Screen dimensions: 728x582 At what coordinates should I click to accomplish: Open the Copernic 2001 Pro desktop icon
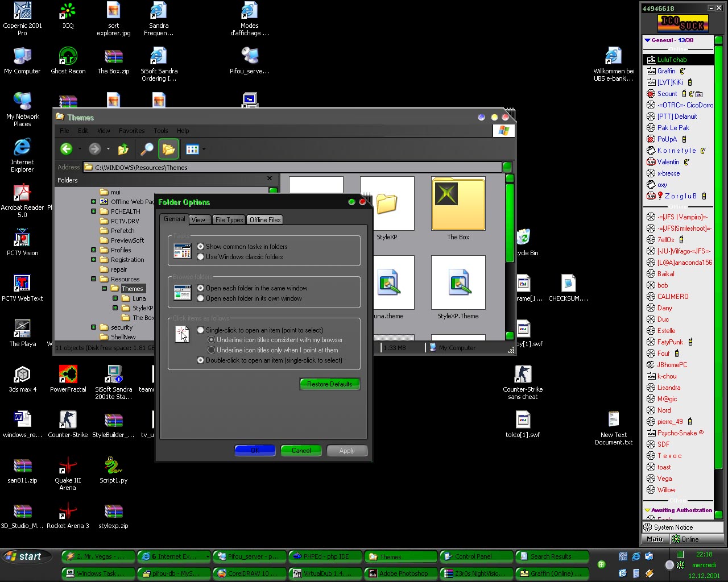(x=22, y=19)
